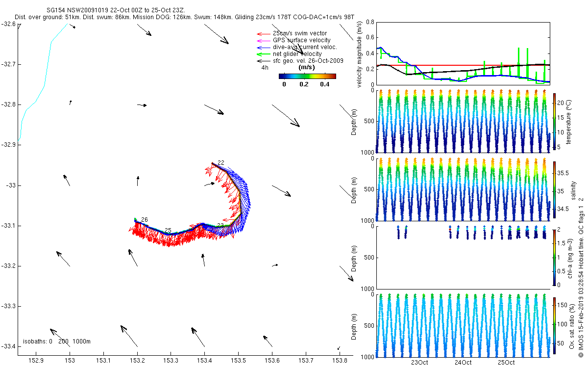This screenshot has height=368, width=588.
Task: Click the 'Depth (m)' label of the salinity panel
Action: tap(355, 190)
